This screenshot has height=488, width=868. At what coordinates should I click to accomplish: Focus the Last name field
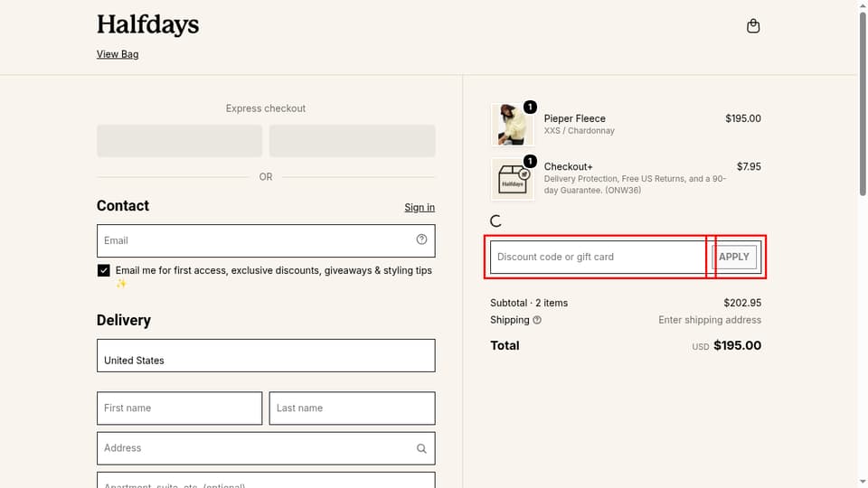pyautogui.click(x=352, y=408)
